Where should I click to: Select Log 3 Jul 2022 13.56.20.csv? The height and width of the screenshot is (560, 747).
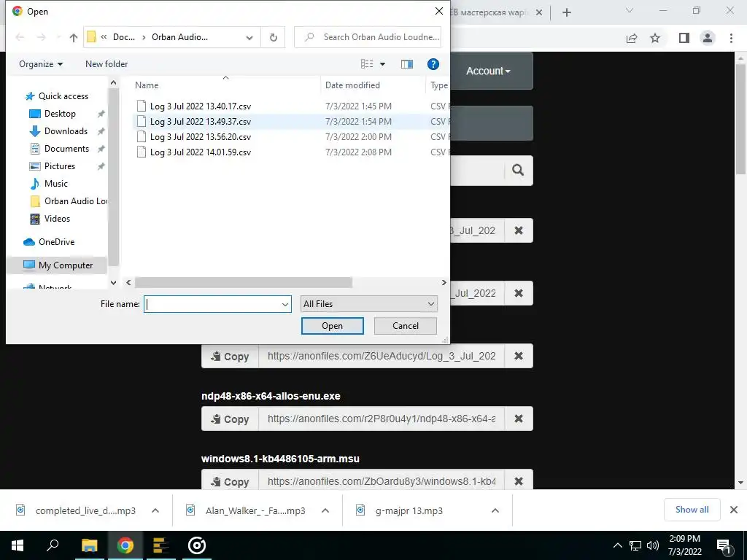coord(201,136)
